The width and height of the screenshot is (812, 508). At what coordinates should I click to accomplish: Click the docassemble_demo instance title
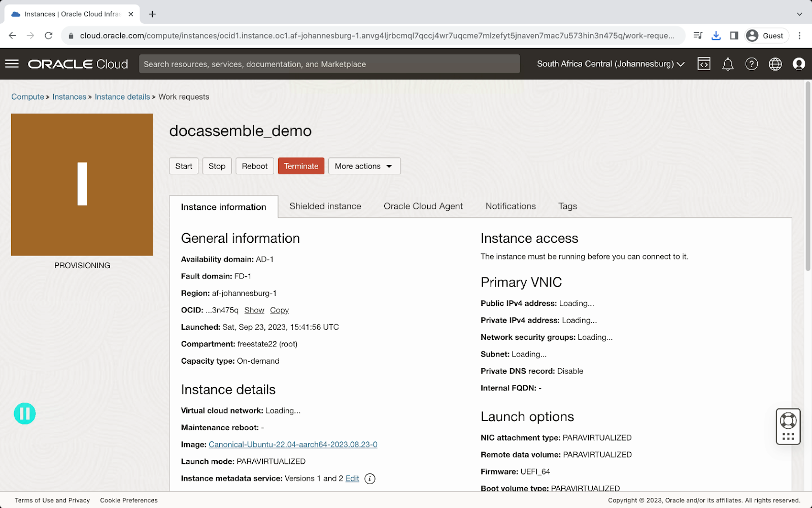tap(241, 131)
